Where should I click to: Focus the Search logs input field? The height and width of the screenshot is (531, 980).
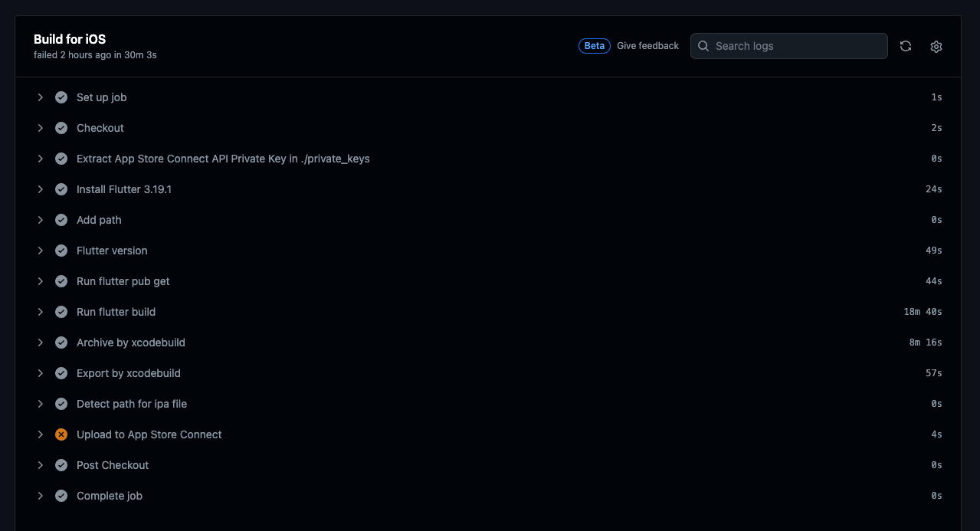tap(789, 46)
